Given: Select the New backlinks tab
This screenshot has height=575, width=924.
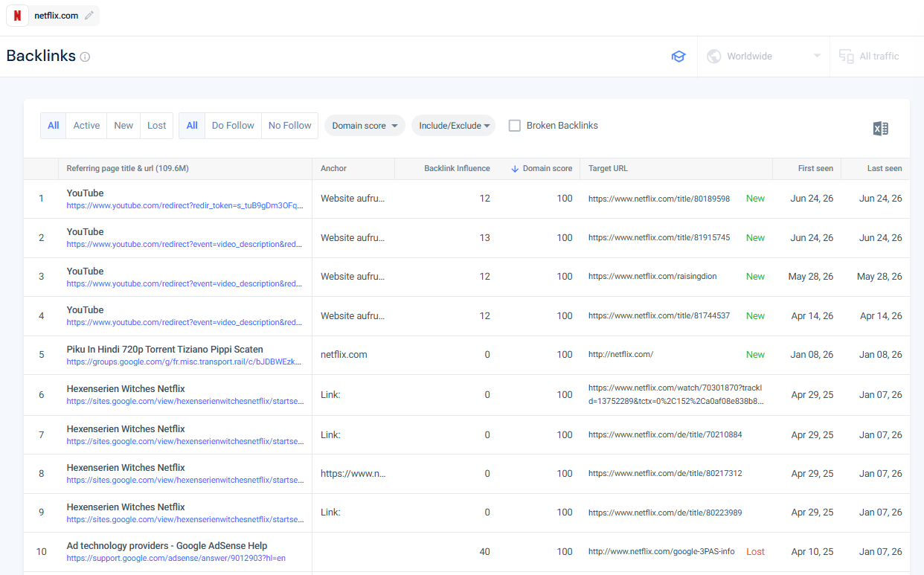Looking at the screenshot, I should 123,126.
